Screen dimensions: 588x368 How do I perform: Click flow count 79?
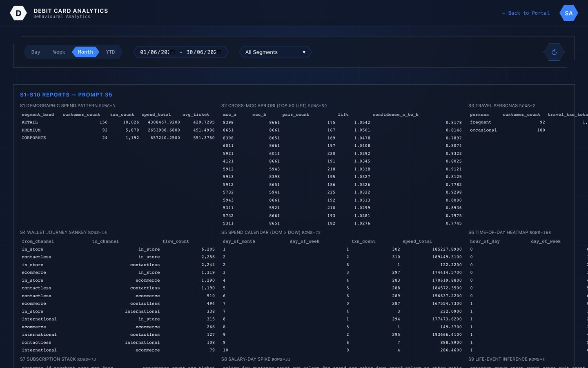pos(212,350)
